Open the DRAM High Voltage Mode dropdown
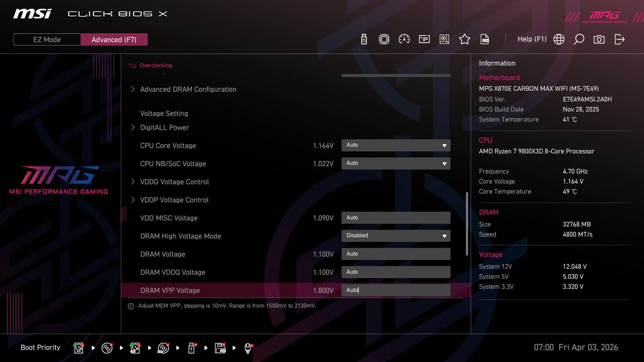This screenshot has height=362, width=644. tap(396, 236)
